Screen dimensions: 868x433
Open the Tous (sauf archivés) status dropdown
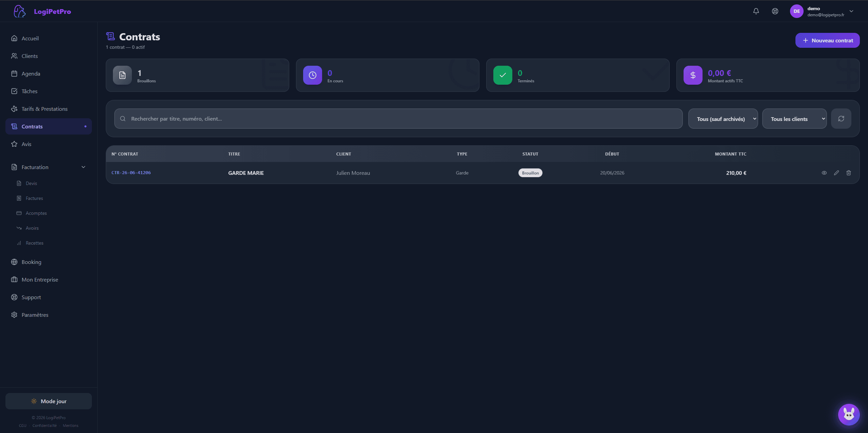click(723, 119)
